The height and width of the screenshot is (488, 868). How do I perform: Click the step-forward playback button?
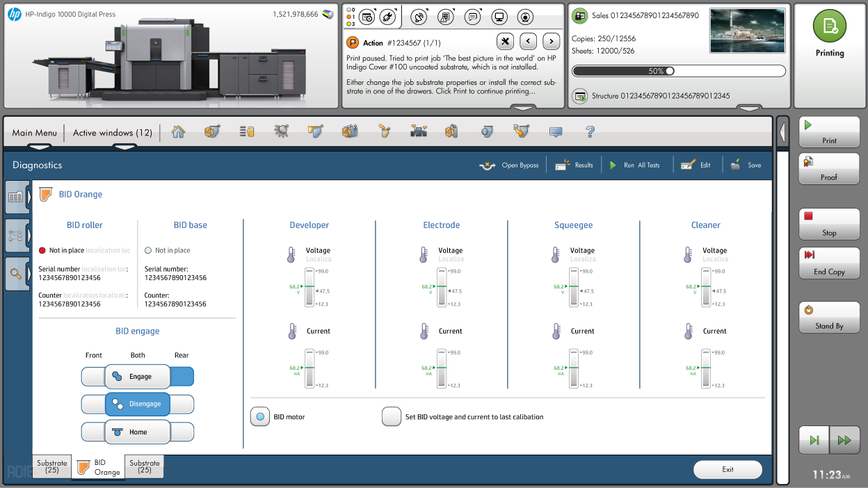814,440
